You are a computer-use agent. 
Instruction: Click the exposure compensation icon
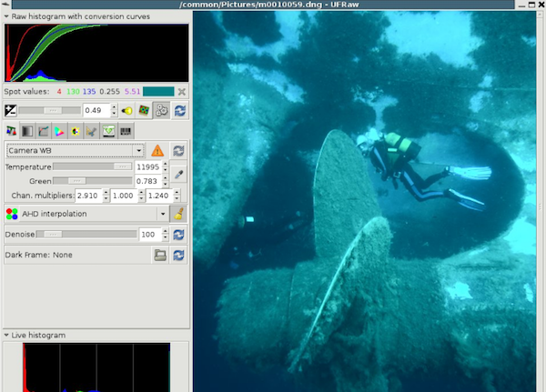point(11,111)
